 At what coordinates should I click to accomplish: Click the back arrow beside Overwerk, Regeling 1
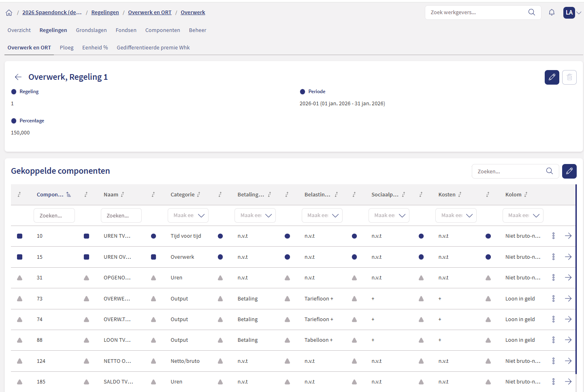pos(18,77)
